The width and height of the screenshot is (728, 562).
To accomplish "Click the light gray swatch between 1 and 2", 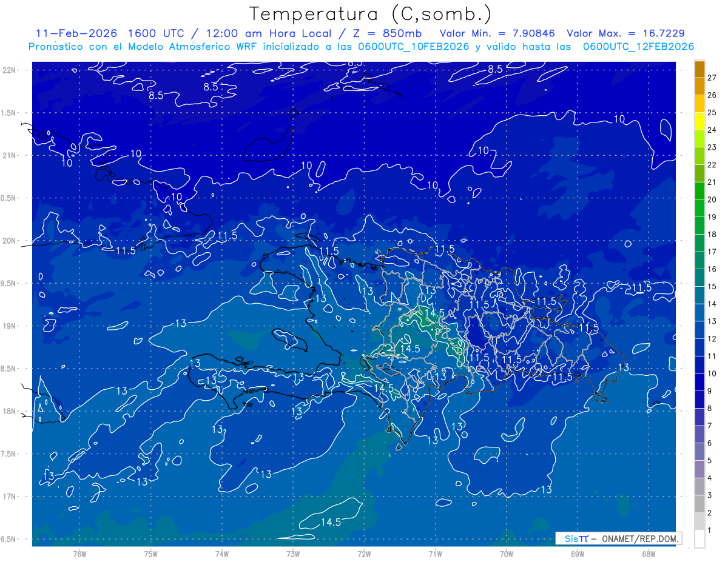I will pyautogui.click(x=699, y=521).
